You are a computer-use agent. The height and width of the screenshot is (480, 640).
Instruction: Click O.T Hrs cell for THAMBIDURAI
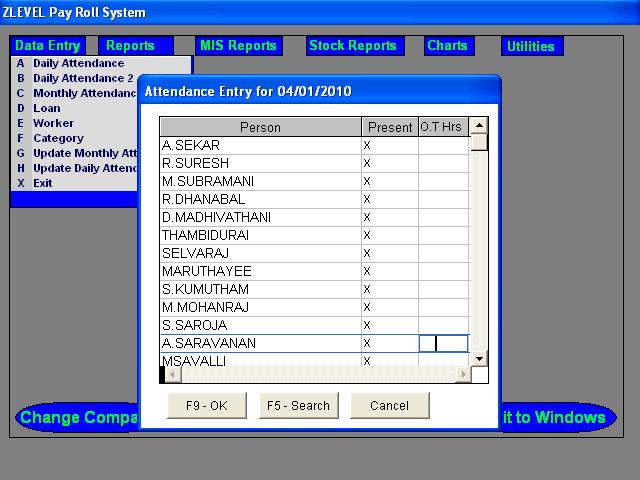tap(444, 235)
